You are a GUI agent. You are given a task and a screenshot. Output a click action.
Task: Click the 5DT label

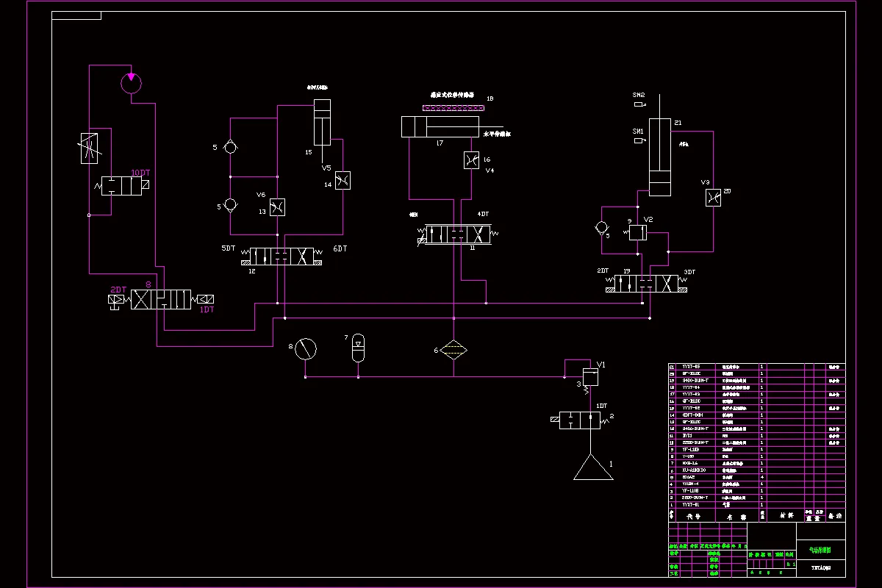pyautogui.click(x=229, y=248)
